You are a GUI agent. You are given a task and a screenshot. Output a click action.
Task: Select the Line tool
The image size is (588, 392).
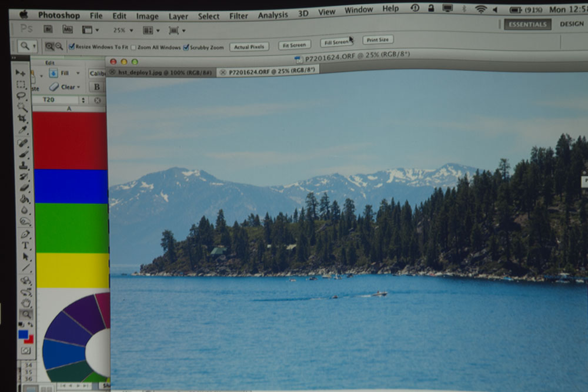tap(26, 268)
